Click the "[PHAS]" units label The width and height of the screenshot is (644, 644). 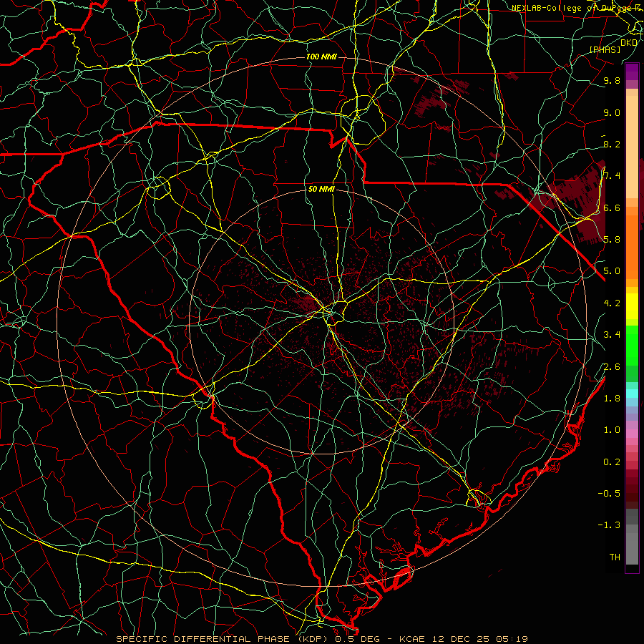click(x=605, y=49)
